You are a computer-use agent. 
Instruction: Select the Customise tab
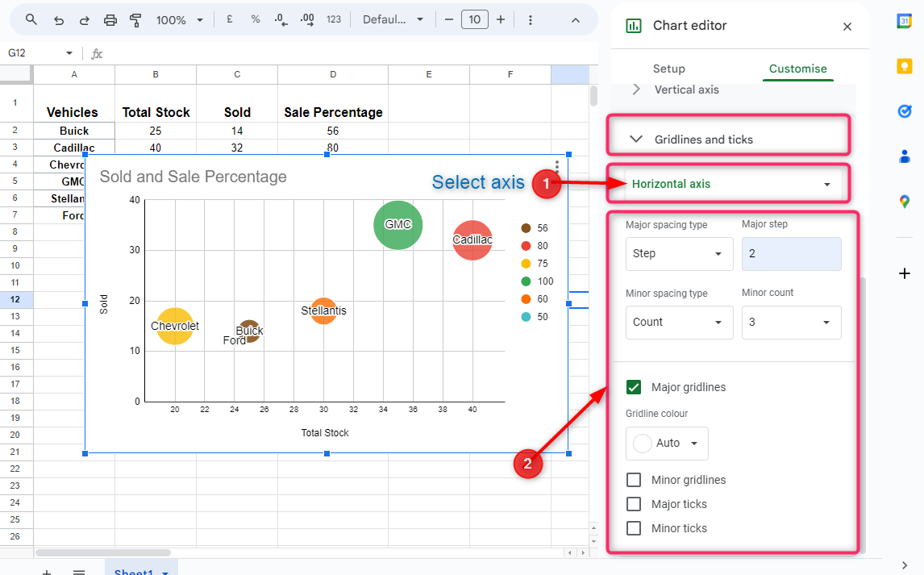[x=797, y=69]
